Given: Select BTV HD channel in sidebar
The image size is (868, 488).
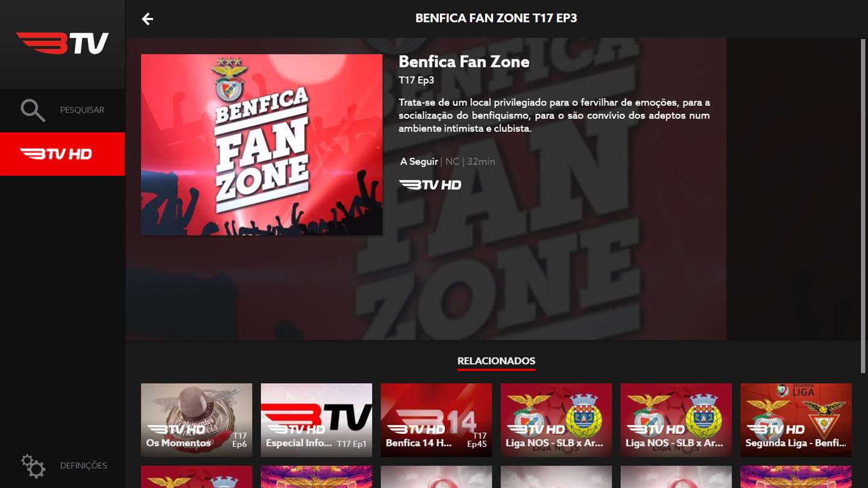Looking at the screenshot, I should pyautogui.click(x=62, y=154).
